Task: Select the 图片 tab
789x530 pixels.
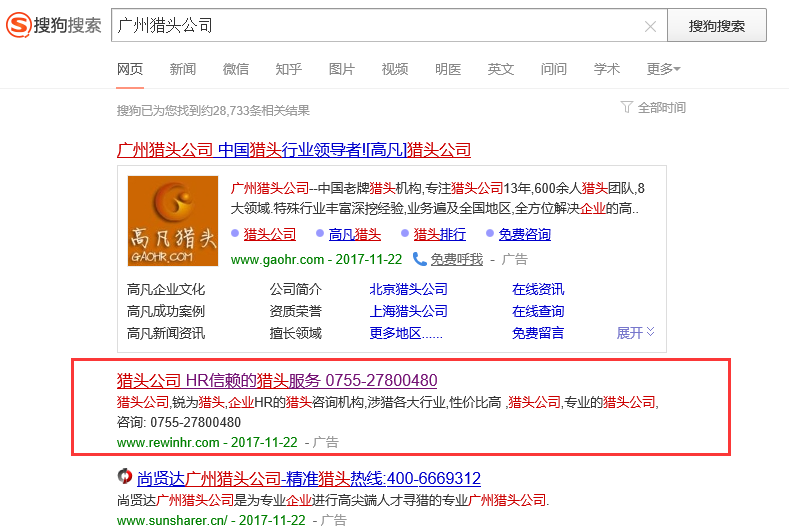Action: tap(342, 69)
